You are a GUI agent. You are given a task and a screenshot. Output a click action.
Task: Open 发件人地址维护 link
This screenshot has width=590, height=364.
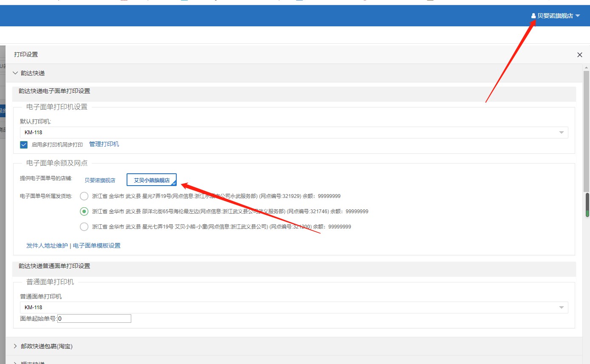point(47,245)
